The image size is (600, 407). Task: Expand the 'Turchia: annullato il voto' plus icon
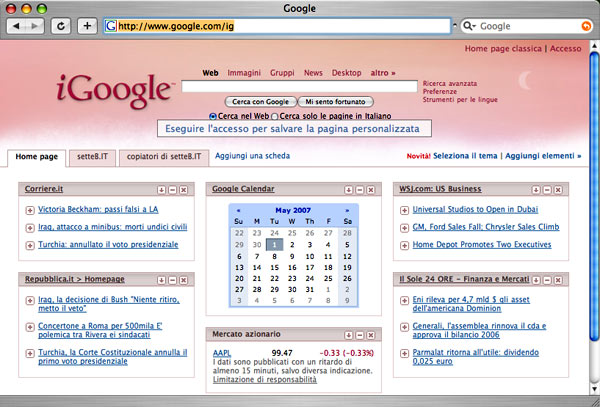click(30, 245)
